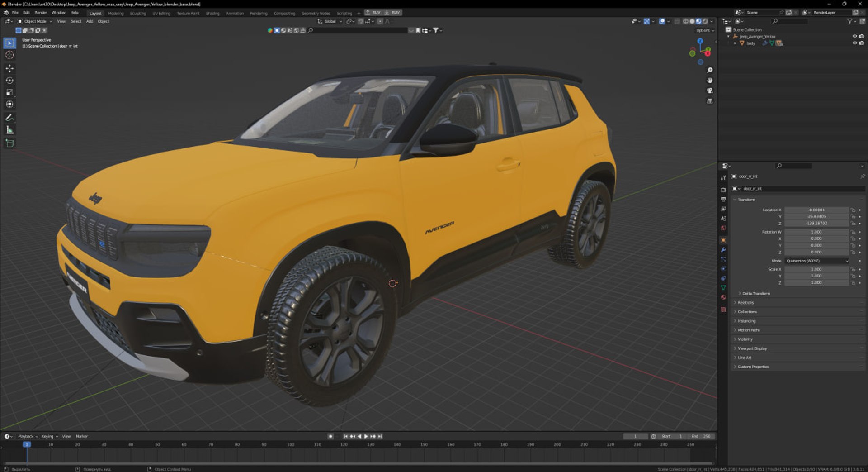
Task: Lock Location X with padlock icon
Action: 853,210
